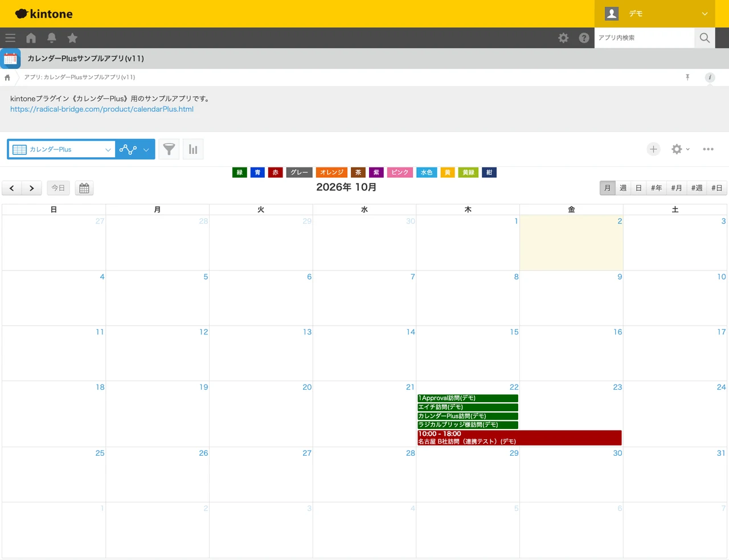Select the オレンジ color legend swatch
The image size is (729, 560).
coord(331,173)
